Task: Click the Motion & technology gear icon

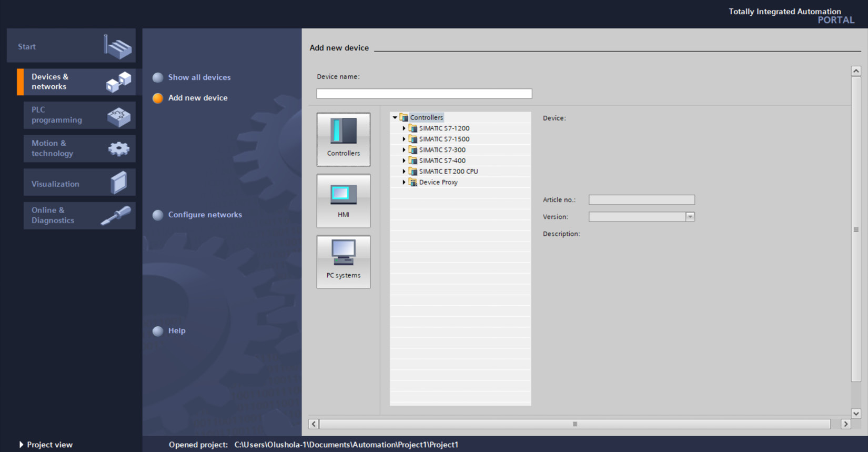Action: coord(119,149)
